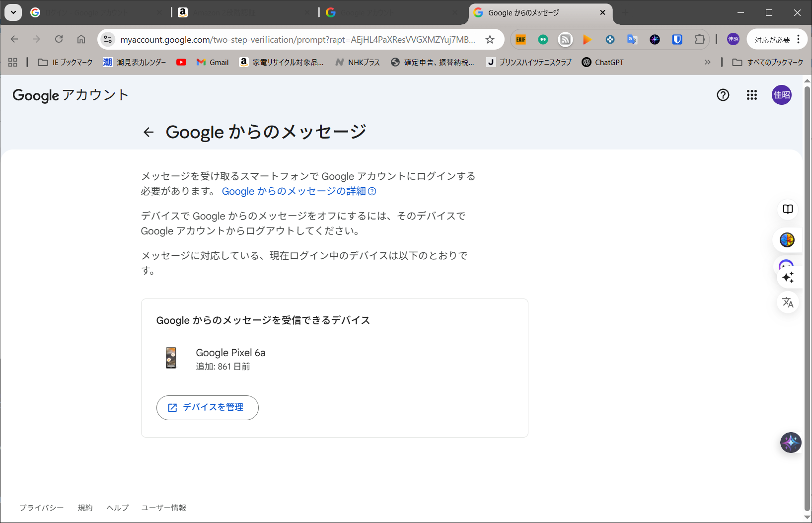Viewport: 812px width, 523px height.
Task: Open Chrome three-dot menu
Action: pyautogui.click(x=798, y=40)
